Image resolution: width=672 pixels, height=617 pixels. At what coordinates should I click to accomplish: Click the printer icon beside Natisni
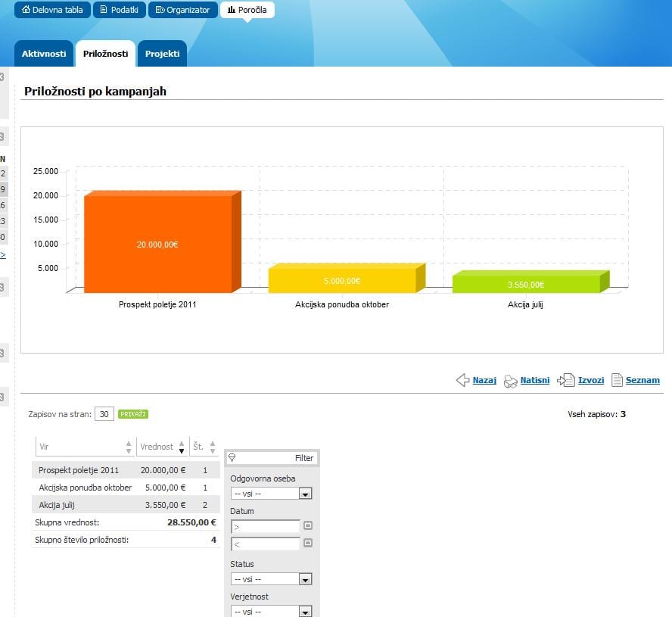click(x=511, y=380)
